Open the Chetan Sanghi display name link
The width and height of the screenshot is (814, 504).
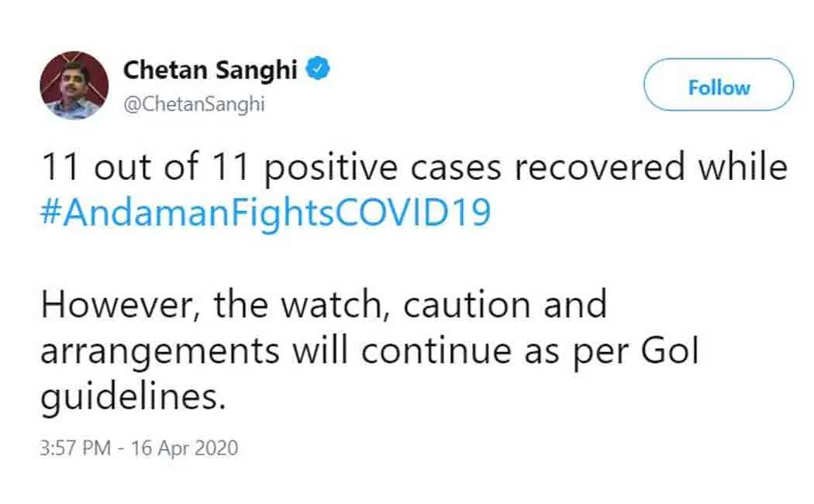tap(210, 70)
